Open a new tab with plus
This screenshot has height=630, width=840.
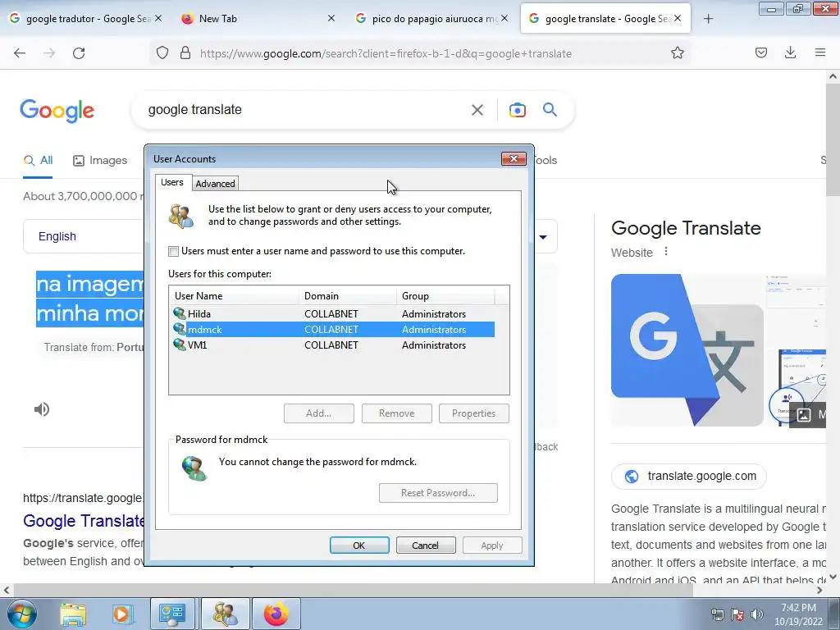click(x=708, y=19)
